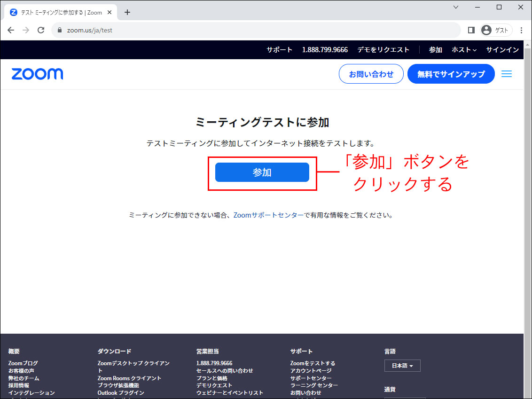Click the ミーティングテストに参加 heading
532x399 pixels.
pos(262,123)
